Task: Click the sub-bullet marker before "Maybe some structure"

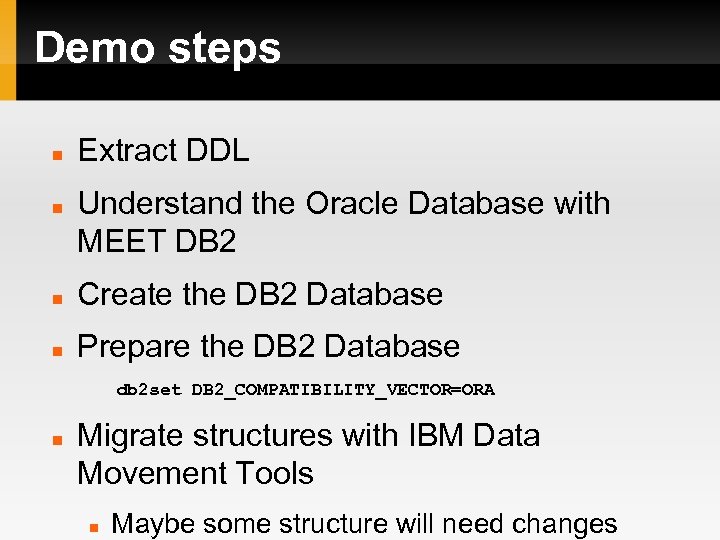Action: point(93,528)
